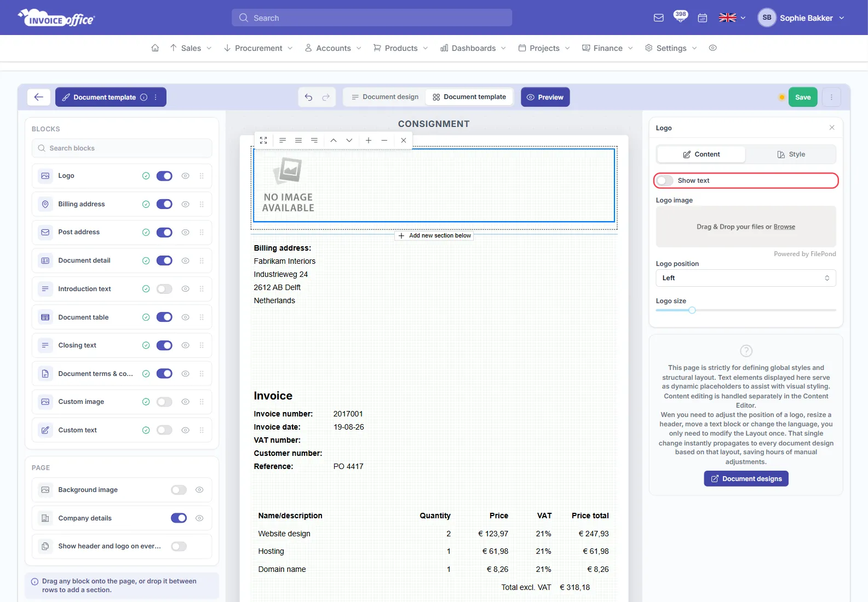The height and width of the screenshot is (602, 868).
Task: Click Add new section below
Action: tap(434, 236)
